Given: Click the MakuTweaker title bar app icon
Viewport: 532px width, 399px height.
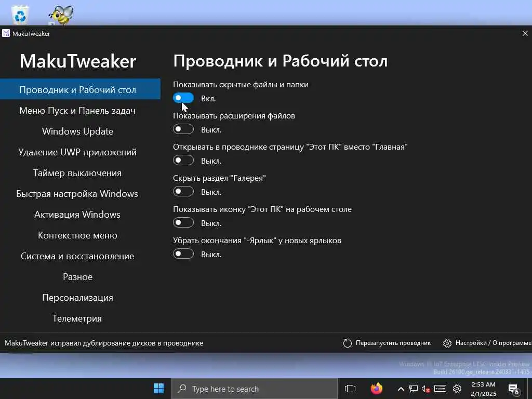Looking at the screenshot, I should [6, 33].
